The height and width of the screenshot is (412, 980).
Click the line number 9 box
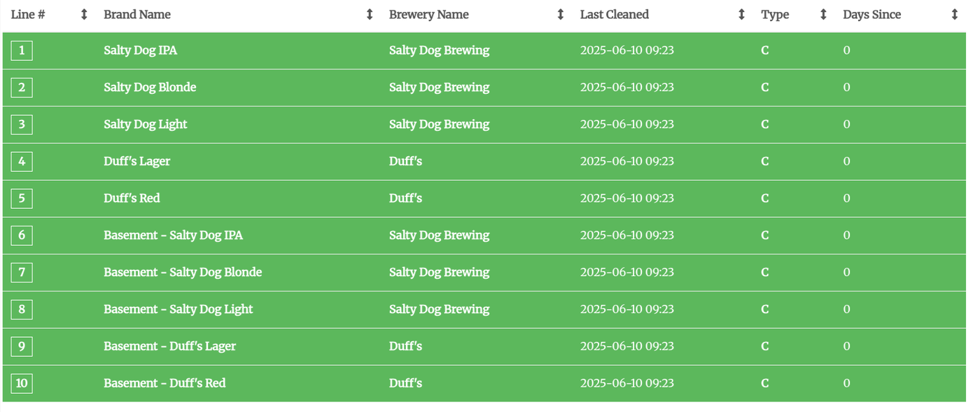pyautogui.click(x=22, y=346)
